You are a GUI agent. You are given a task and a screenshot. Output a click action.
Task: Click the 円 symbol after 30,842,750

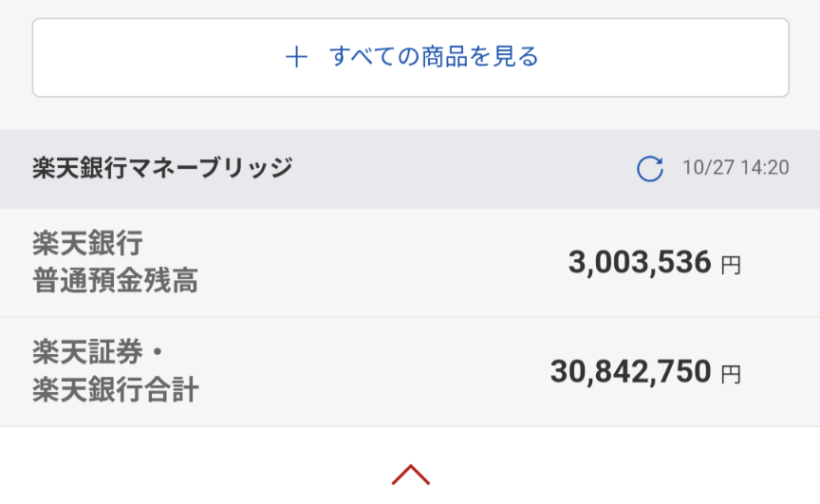click(731, 374)
